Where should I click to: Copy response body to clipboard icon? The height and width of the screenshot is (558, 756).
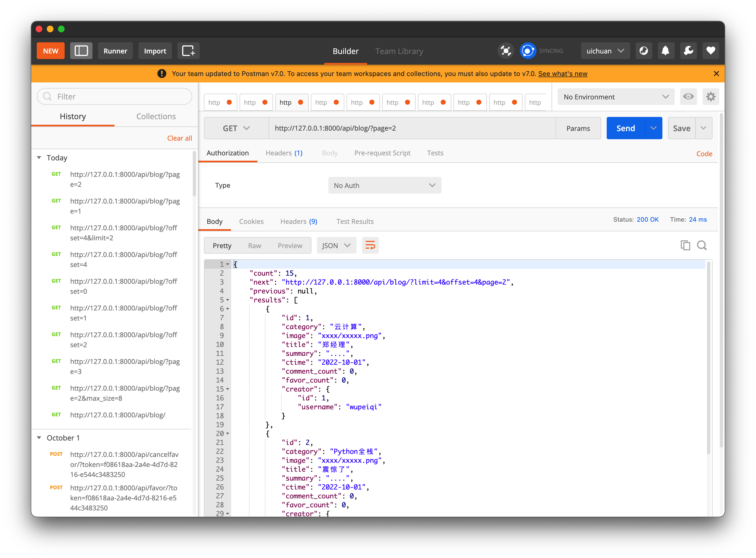click(x=685, y=245)
